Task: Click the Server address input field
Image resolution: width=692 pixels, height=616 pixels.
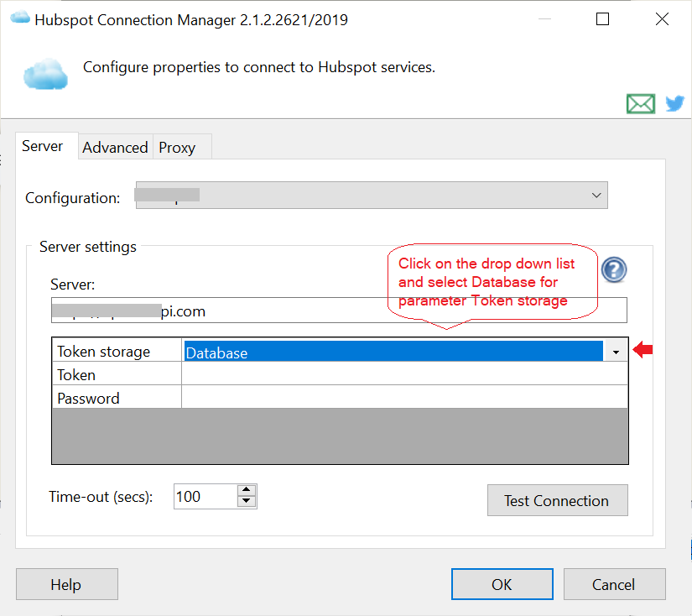Action: pyautogui.click(x=339, y=311)
